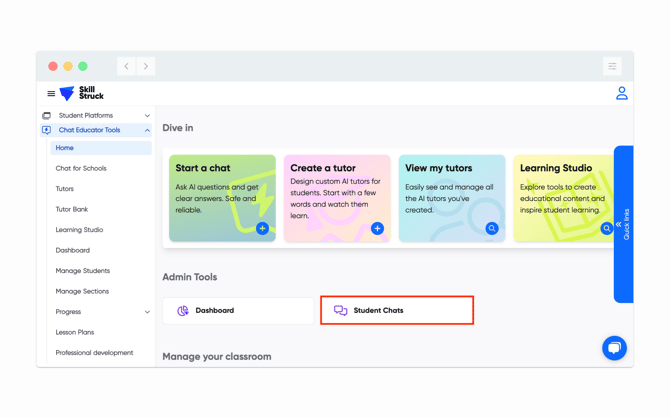Click the magnifier icon on Learning Studio
The width and height of the screenshot is (670, 418).
coord(606,229)
